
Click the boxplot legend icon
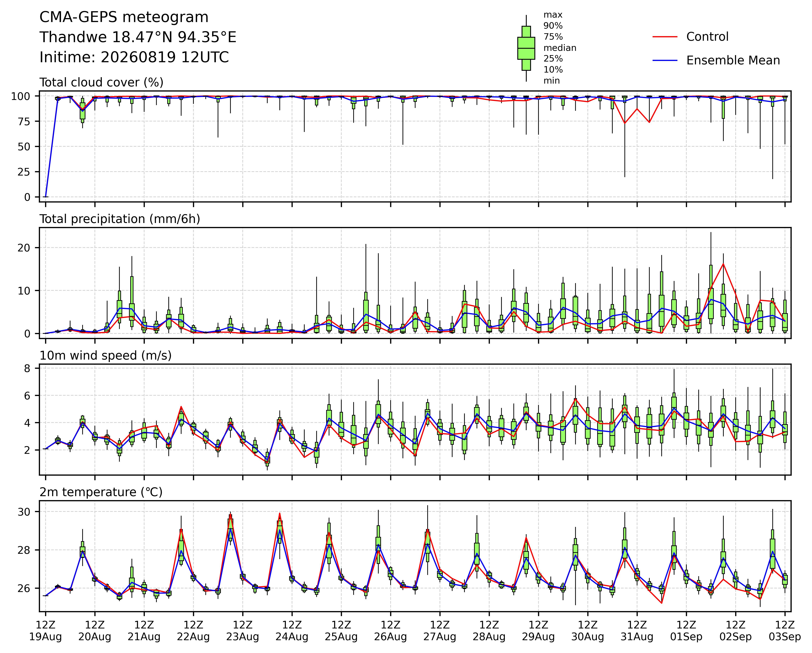coord(526,48)
